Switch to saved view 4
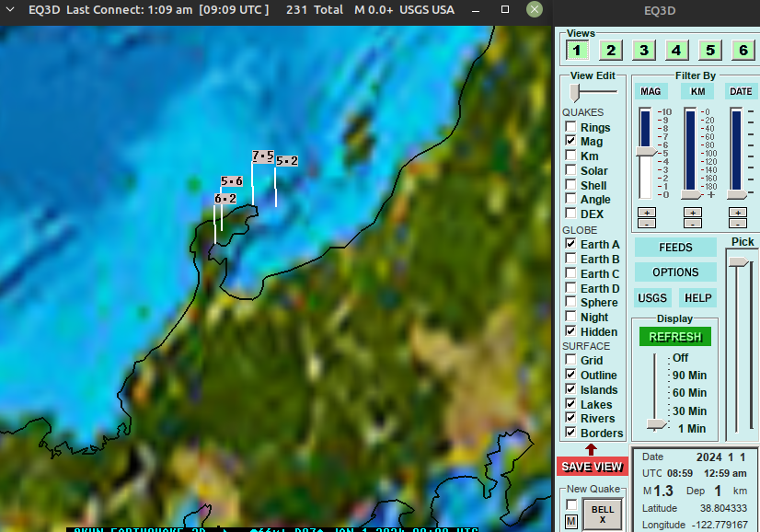This screenshot has height=532, width=760. click(x=676, y=50)
